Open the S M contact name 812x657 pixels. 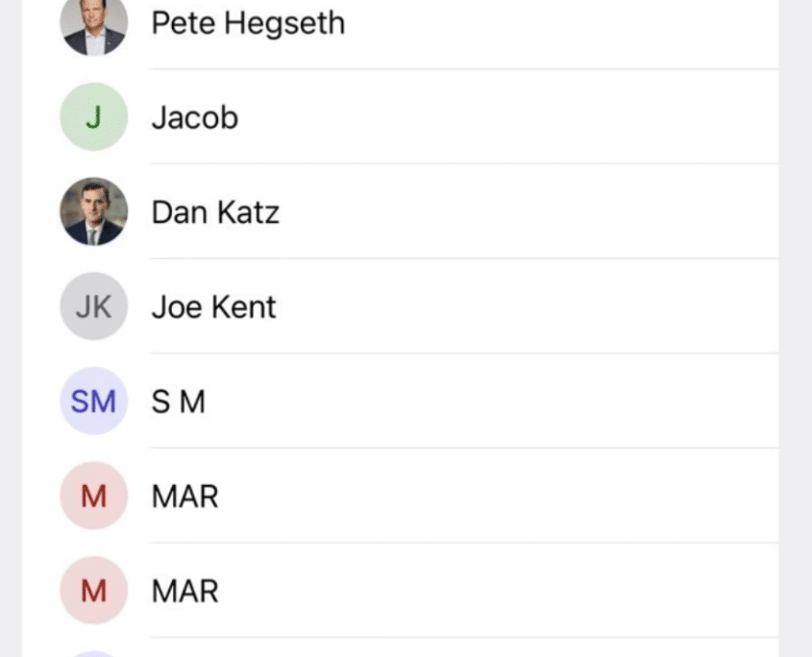click(179, 401)
